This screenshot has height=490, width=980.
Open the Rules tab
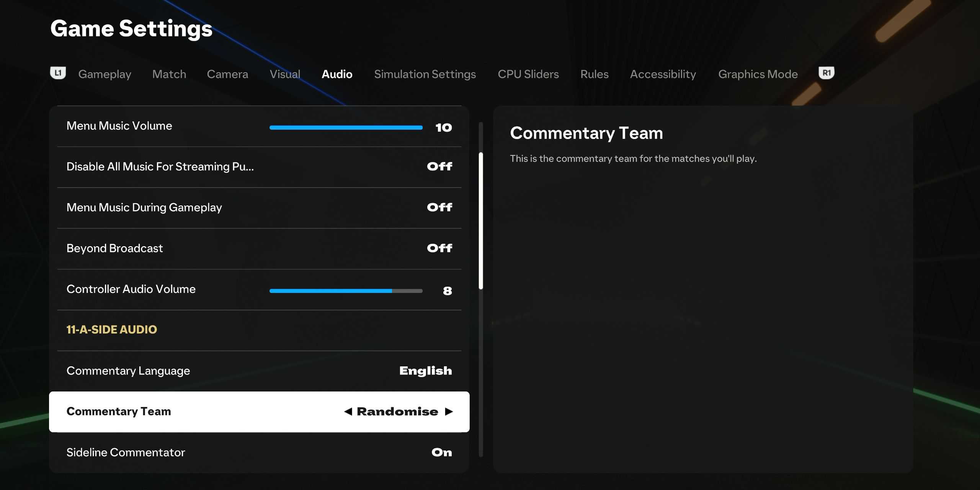pyautogui.click(x=595, y=74)
